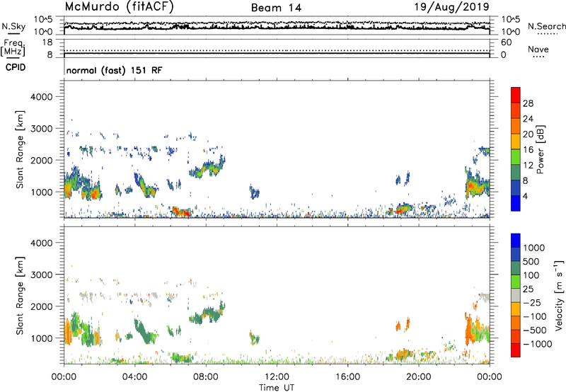Click the solid frequency trace line in Freq panel
This screenshot has height=392, width=566.
pyautogui.click(x=277, y=54)
